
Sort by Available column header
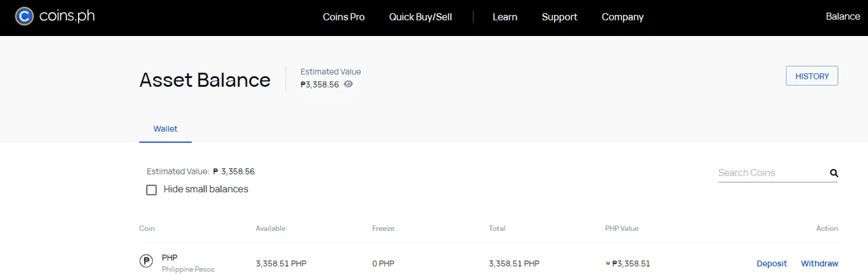click(x=270, y=228)
